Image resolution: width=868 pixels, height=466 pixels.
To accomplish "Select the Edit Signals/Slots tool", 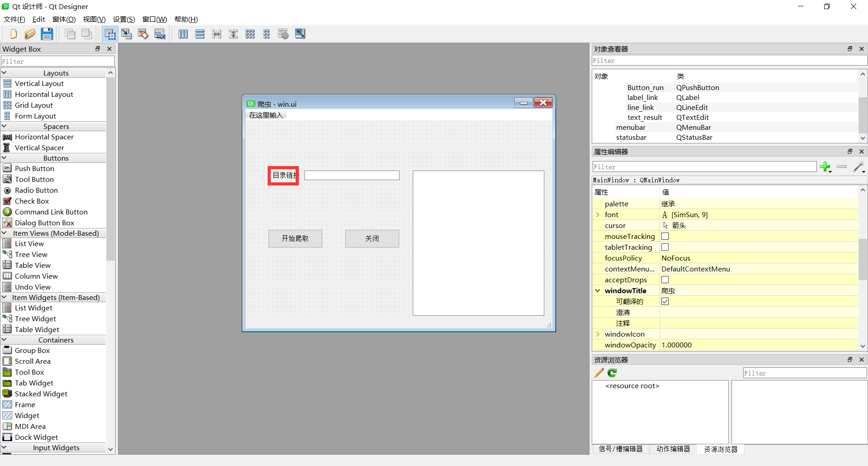I will (127, 34).
